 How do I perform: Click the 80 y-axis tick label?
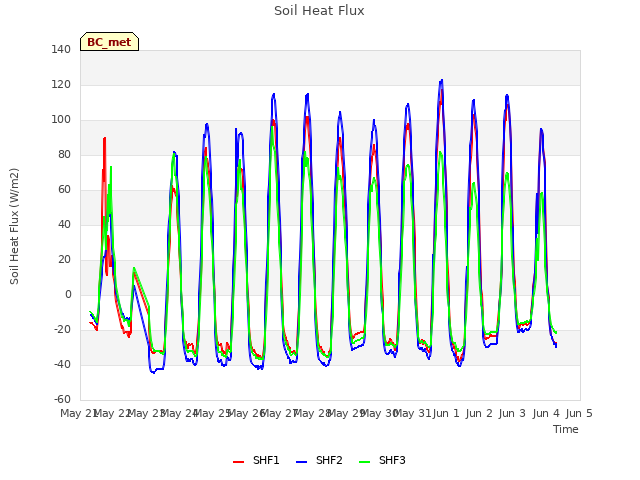[64, 155]
